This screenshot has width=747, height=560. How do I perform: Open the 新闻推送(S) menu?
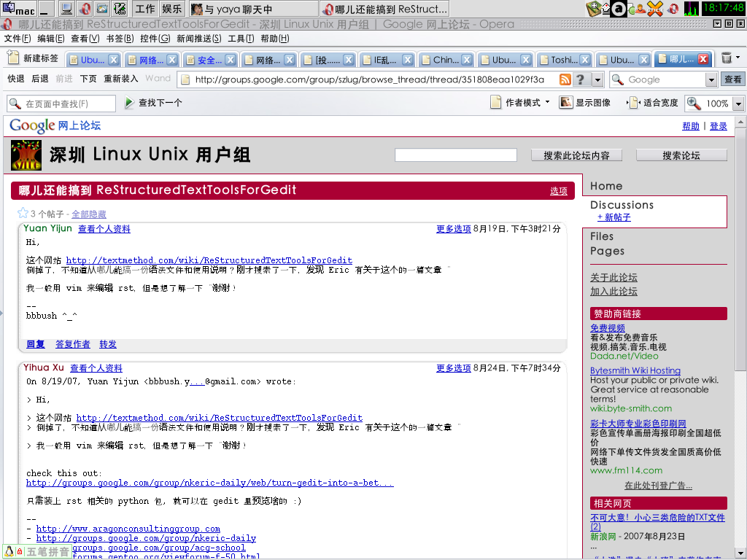pos(199,39)
